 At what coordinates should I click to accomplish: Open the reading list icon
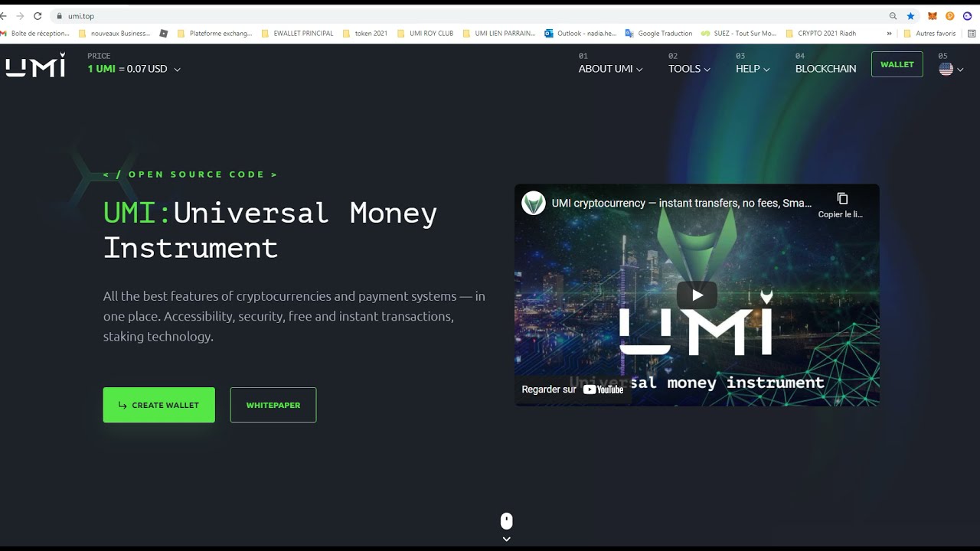[x=972, y=34]
